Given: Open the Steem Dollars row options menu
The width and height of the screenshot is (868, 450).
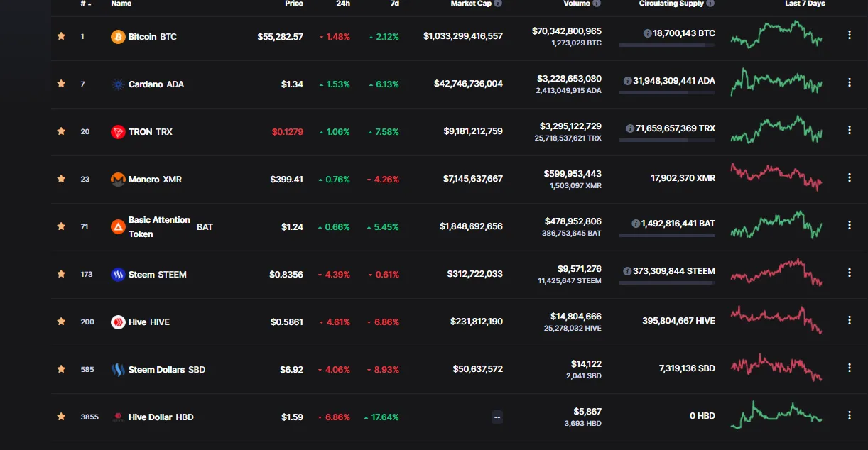Looking at the screenshot, I should tap(850, 368).
